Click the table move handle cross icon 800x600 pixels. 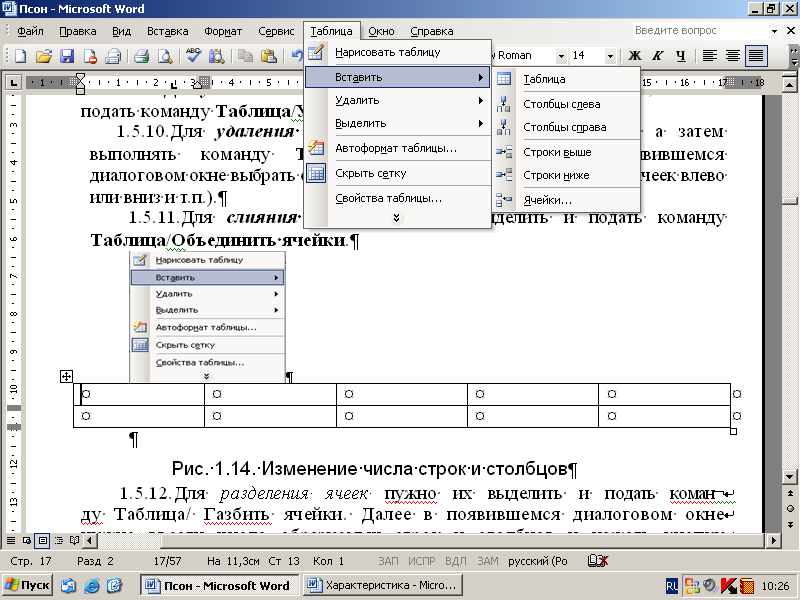pos(66,377)
